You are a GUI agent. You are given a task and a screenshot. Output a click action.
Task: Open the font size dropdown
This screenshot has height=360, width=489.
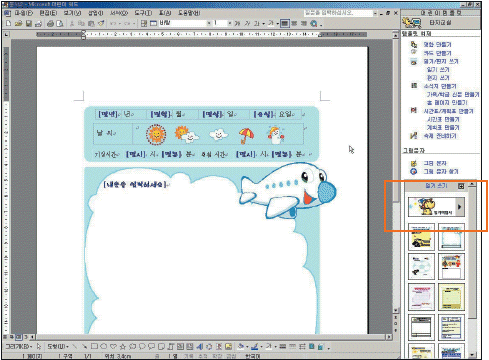[x=230, y=23]
